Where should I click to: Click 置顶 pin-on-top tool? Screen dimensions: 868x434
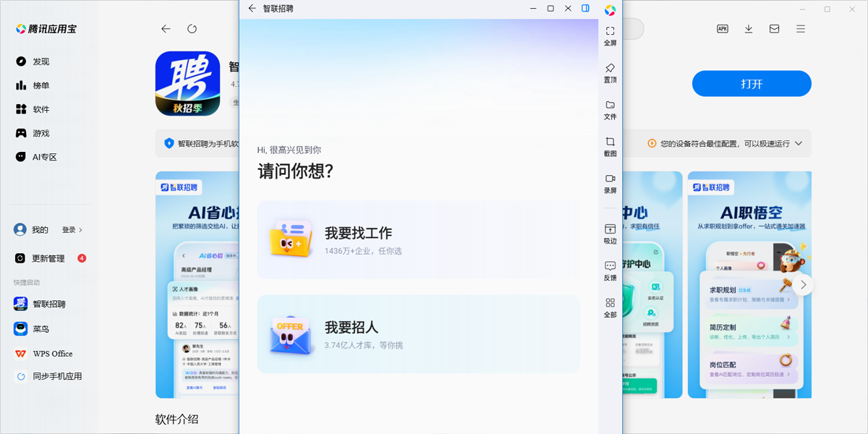[610, 73]
